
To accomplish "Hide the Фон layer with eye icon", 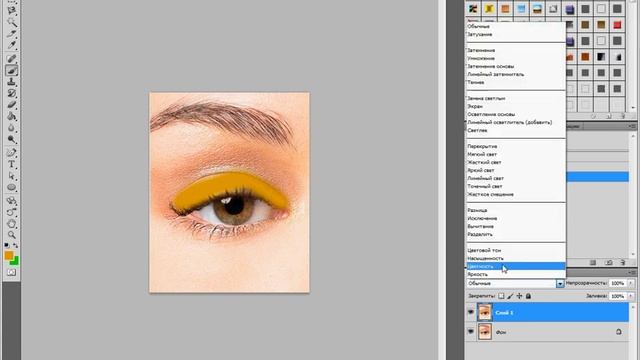I will point(471,332).
